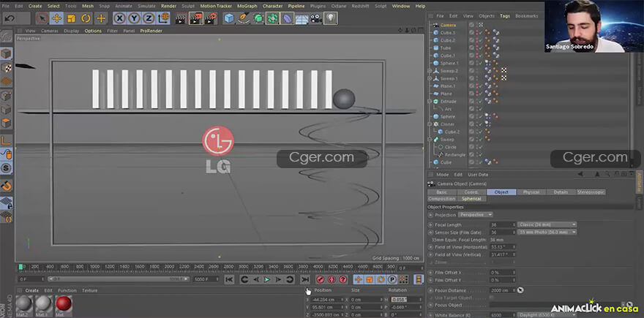Screen dimensions: 644x318
Task: Click Focus Distance picker arrow icon
Action: pos(520,290)
